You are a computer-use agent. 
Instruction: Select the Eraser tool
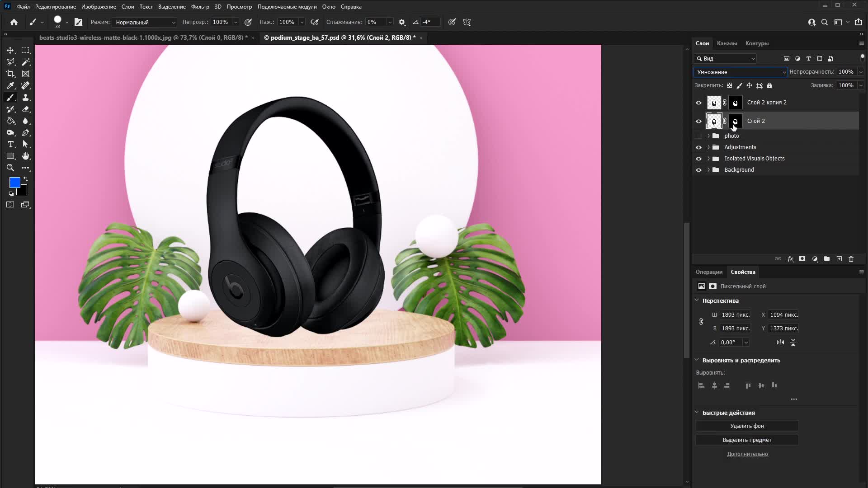tap(26, 109)
